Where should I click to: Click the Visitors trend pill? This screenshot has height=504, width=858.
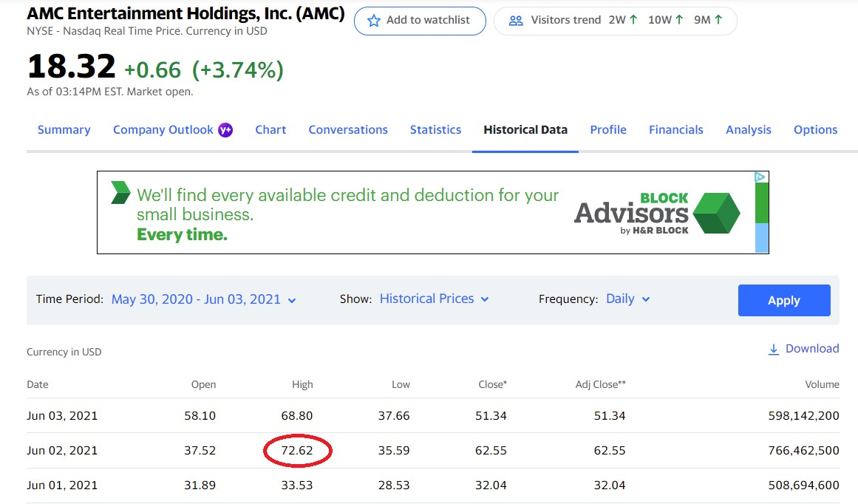(615, 21)
